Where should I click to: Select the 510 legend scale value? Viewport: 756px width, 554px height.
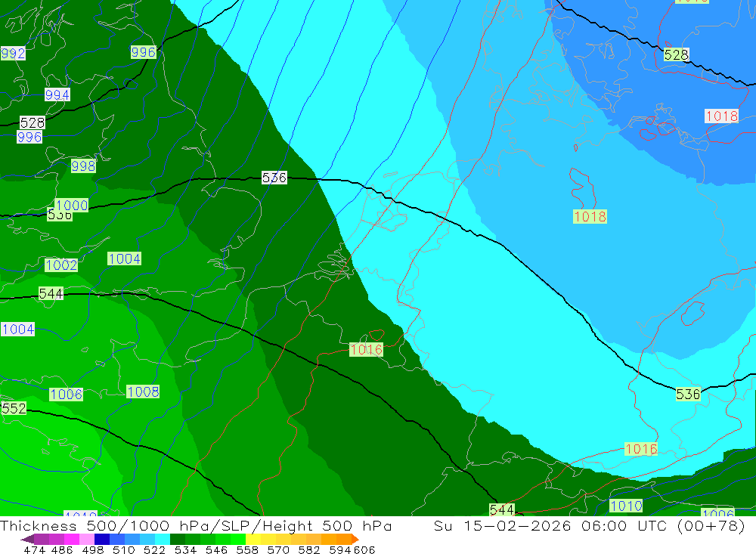(124, 549)
